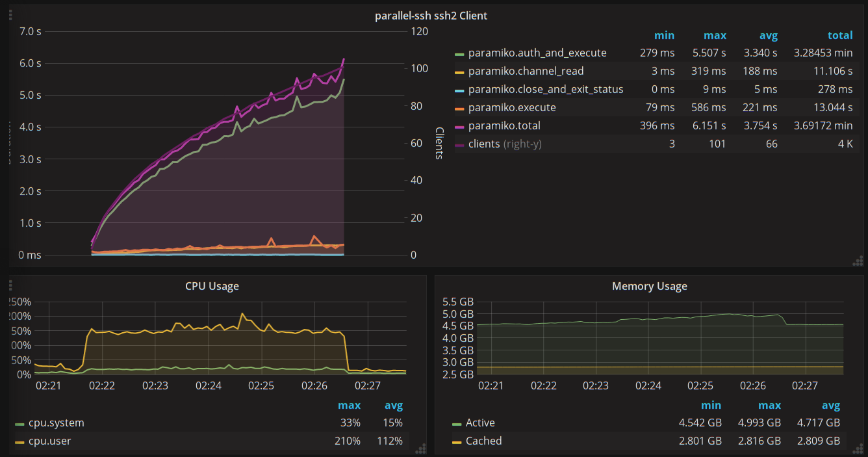
Task: Click the CPU Usage panel's resize handle
Action: pyautogui.click(x=420, y=448)
